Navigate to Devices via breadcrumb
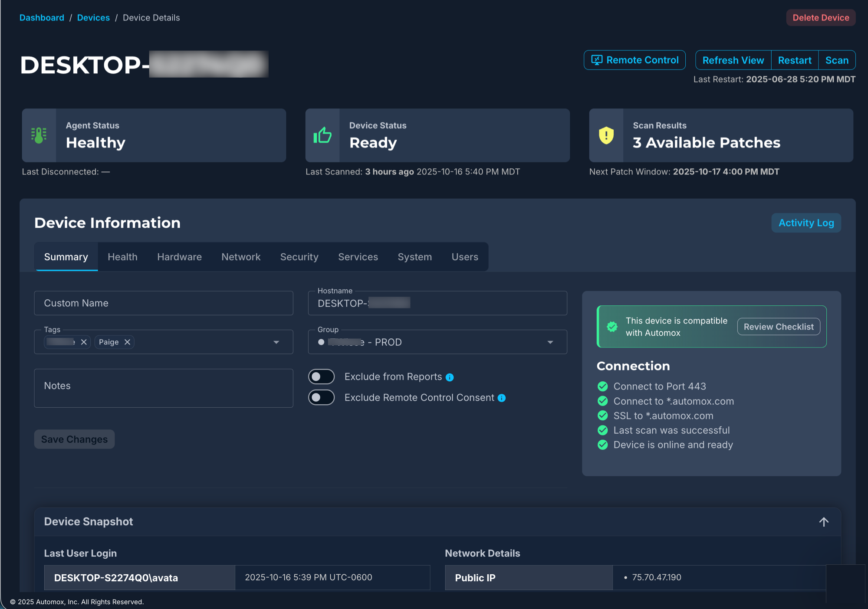Viewport: 868px width, 609px height. coord(93,17)
